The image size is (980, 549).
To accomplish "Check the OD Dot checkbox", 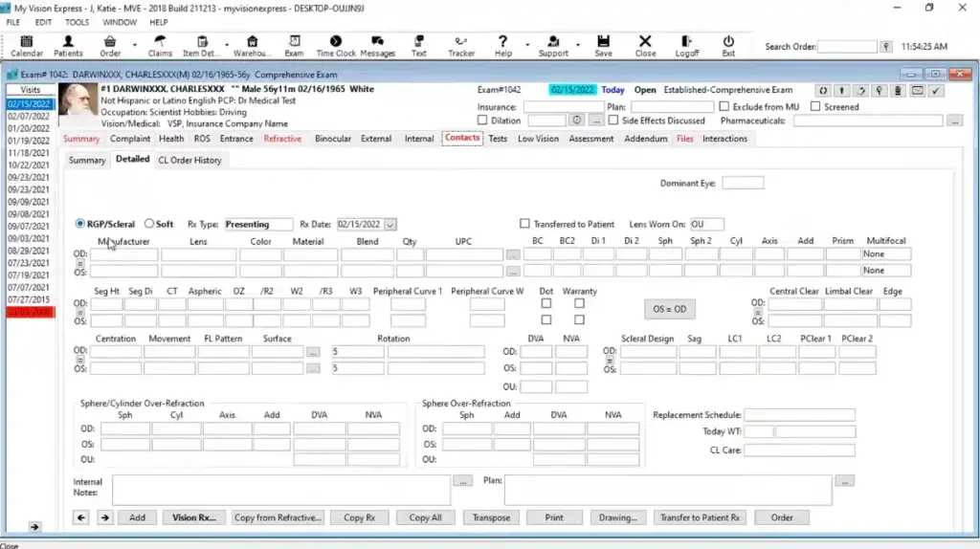I will pos(546,303).
